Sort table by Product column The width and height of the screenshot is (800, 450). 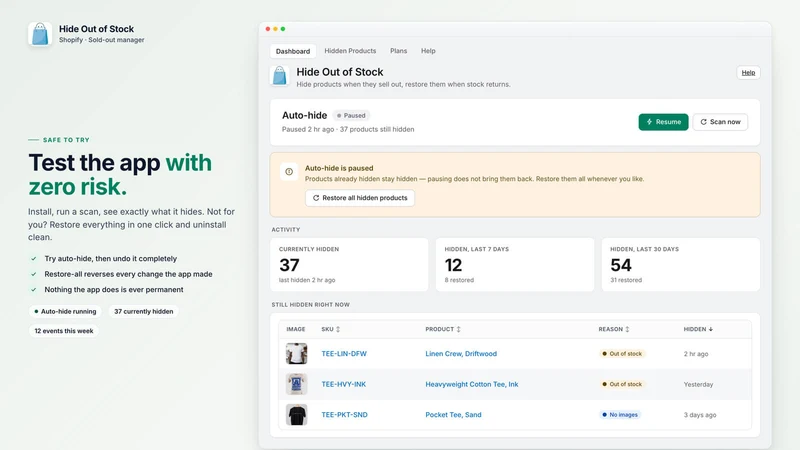pyautogui.click(x=443, y=329)
